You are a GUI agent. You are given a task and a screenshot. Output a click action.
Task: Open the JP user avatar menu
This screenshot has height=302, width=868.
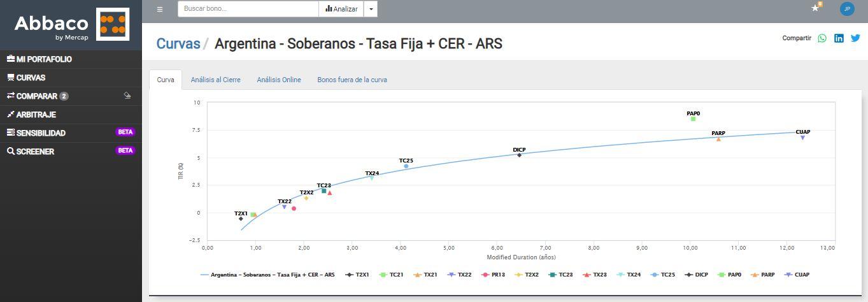click(x=846, y=9)
